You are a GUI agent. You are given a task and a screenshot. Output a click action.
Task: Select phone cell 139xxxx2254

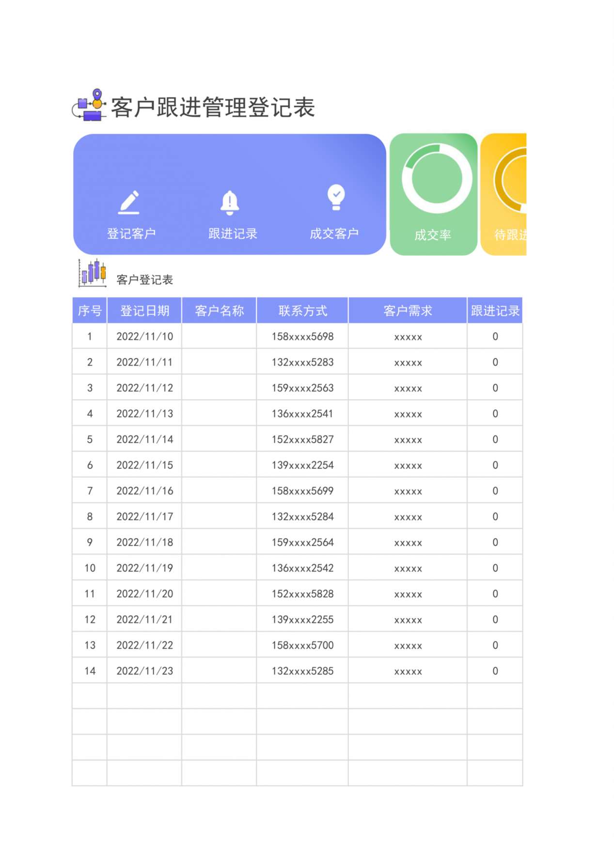[x=302, y=465]
